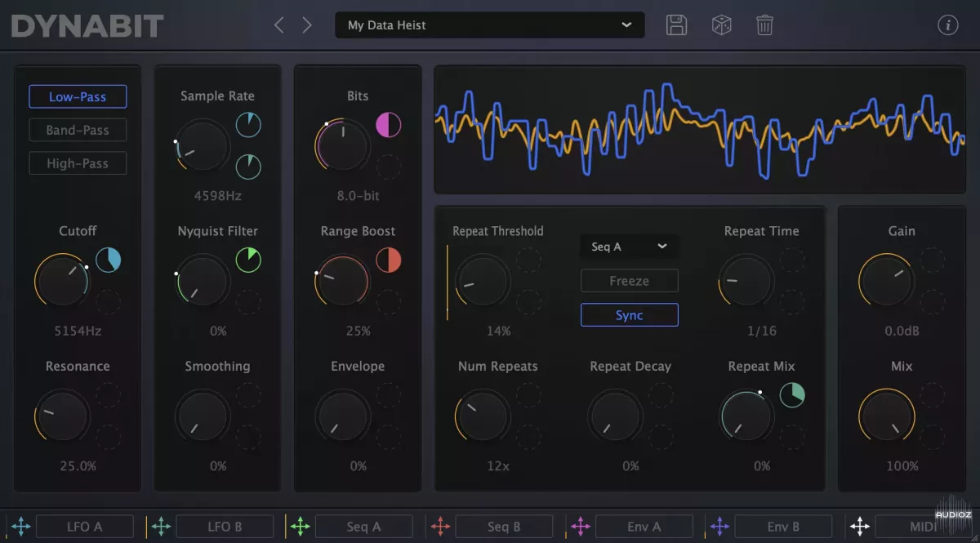Click the Mix knob
The image size is (980, 543).
(x=887, y=416)
